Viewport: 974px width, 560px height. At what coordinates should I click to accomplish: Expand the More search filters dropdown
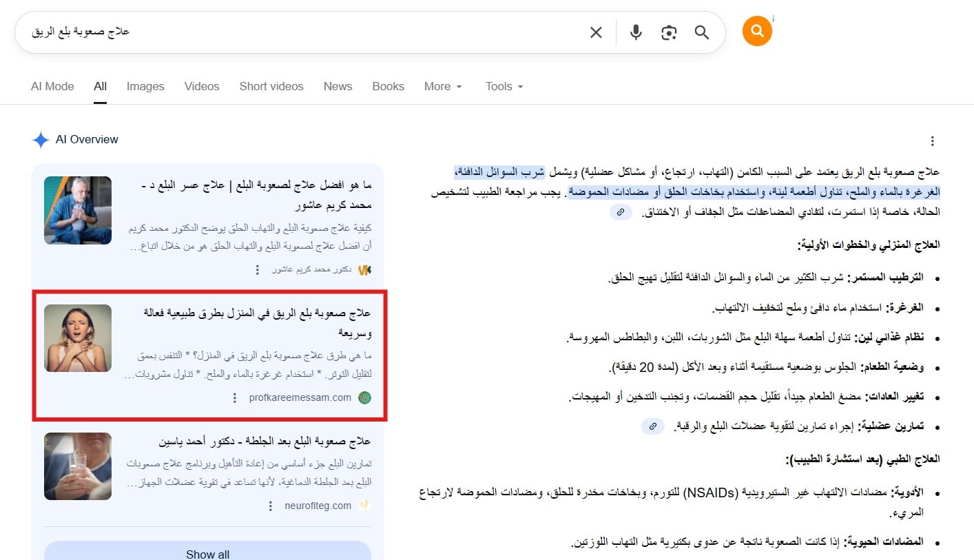443,87
